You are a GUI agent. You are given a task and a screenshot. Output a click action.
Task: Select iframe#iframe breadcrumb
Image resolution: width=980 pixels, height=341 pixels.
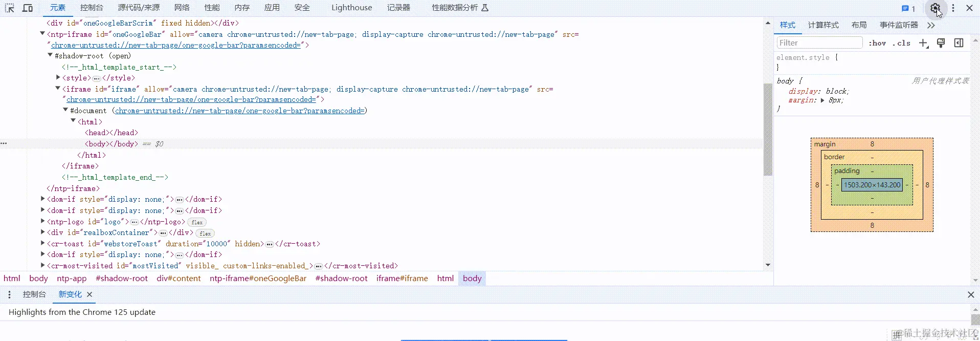(x=402, y=279)
